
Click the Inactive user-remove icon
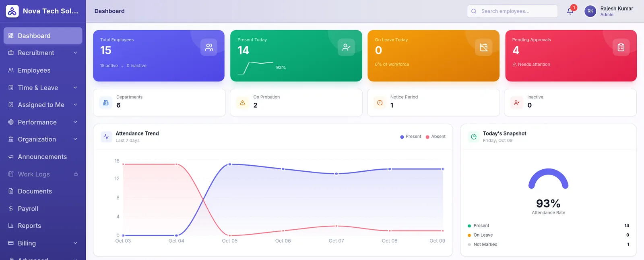pos(517,103)
